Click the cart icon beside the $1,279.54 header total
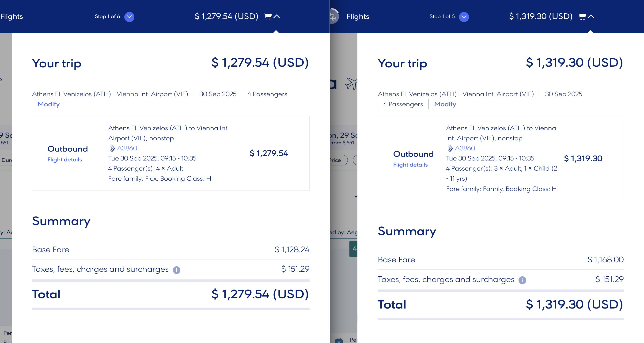This screenshot has width=644, height=343. (x=268, y=16)
